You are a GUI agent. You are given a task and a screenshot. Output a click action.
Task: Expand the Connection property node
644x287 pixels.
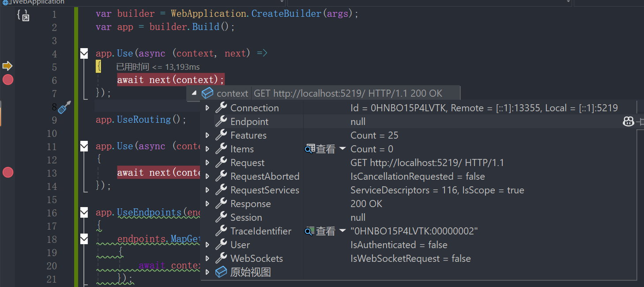pos(207,108)
